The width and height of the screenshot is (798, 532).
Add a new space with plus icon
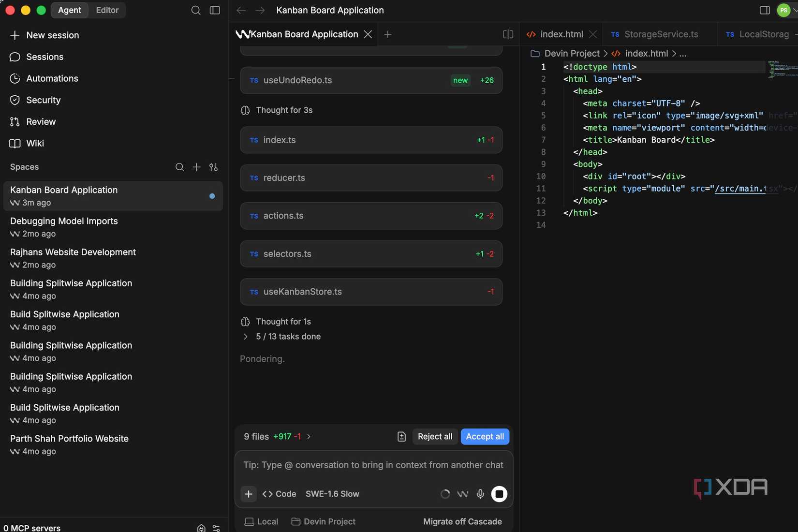point(196,167)
